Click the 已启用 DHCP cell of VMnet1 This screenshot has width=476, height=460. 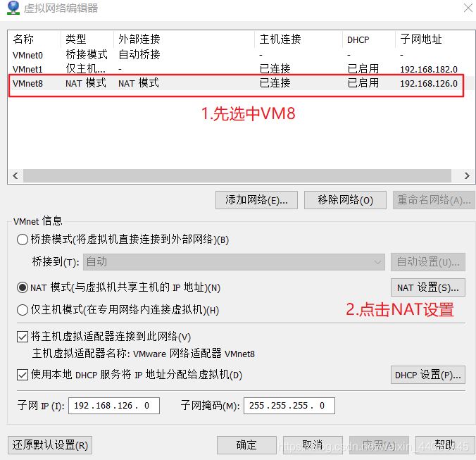click(x=363, y=69)
